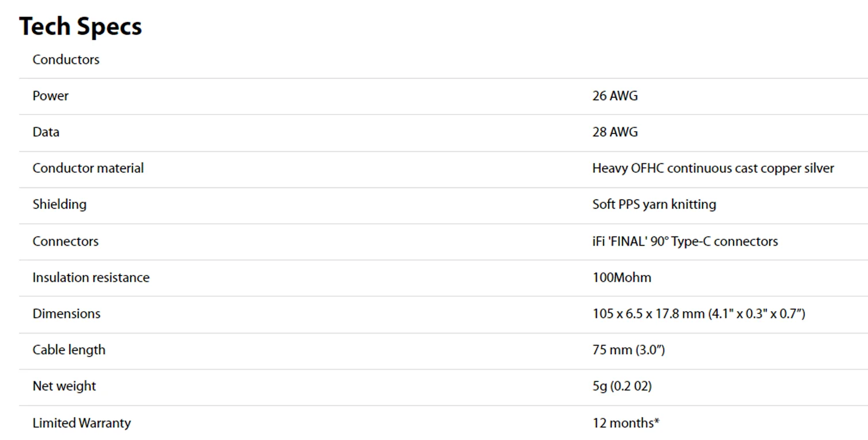Select the Connectors row label
This screenshot has width=868, height=440.
click(65, 242)
